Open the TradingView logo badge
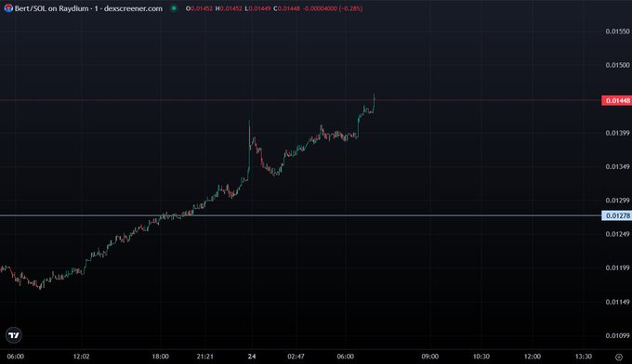 (x=14, y=335)
